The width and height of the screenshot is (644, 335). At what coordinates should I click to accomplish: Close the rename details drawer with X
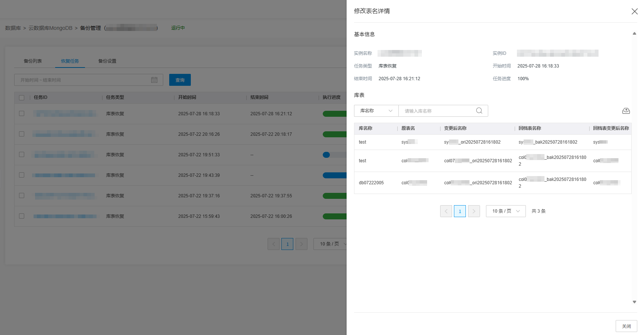[634, 12]
